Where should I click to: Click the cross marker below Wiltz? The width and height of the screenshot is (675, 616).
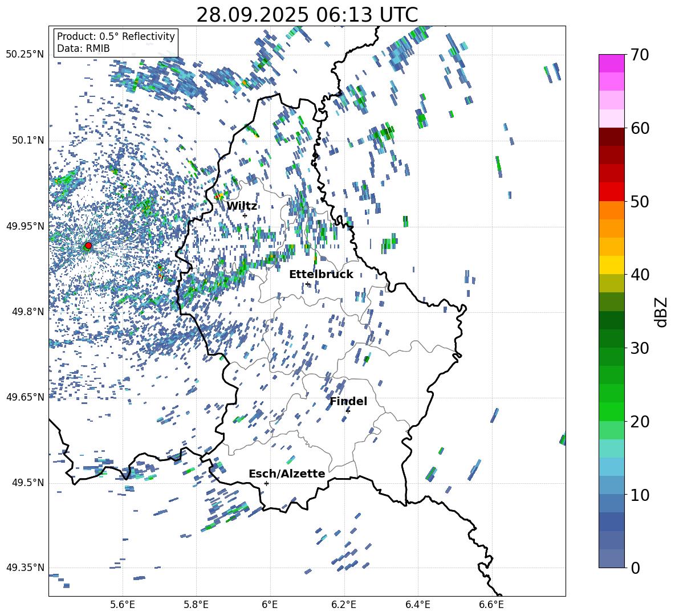245,215
